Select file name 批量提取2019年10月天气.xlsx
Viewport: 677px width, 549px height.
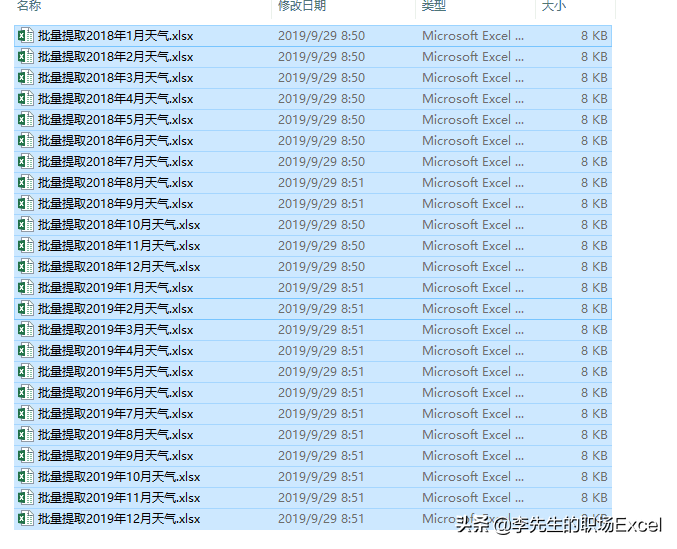pyautogui.click(x=119, y=477)
